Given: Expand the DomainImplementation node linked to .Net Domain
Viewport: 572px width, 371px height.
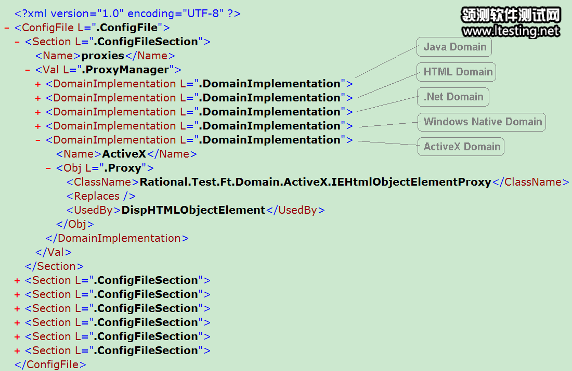Looking at the screenshot, I should [x=38, y=112].
